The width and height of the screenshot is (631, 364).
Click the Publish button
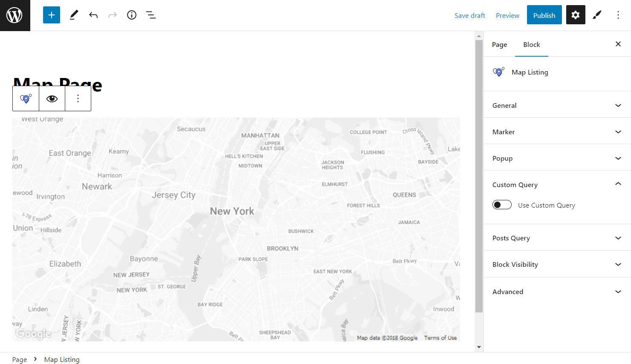(544, 15)
